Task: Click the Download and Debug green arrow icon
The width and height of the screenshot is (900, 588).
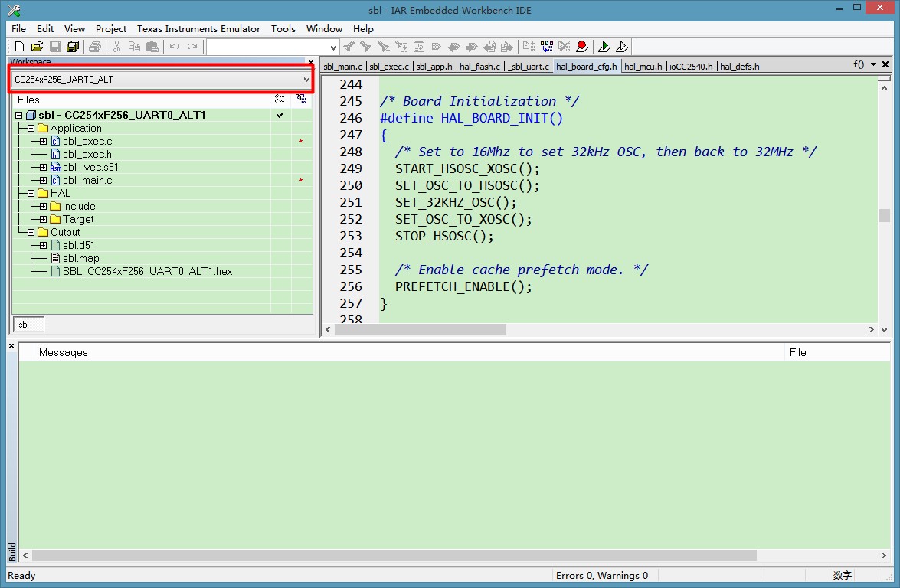Action: click(604, 47)
